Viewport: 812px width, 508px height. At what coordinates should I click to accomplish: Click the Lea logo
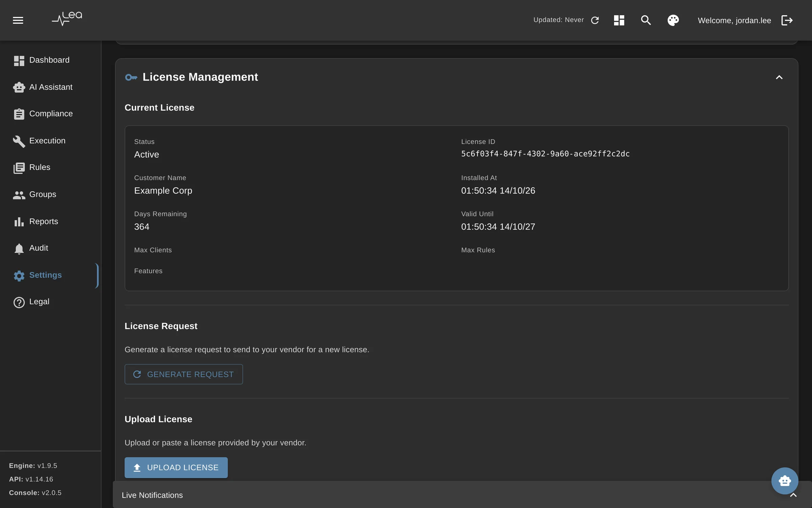pos(67,19)
